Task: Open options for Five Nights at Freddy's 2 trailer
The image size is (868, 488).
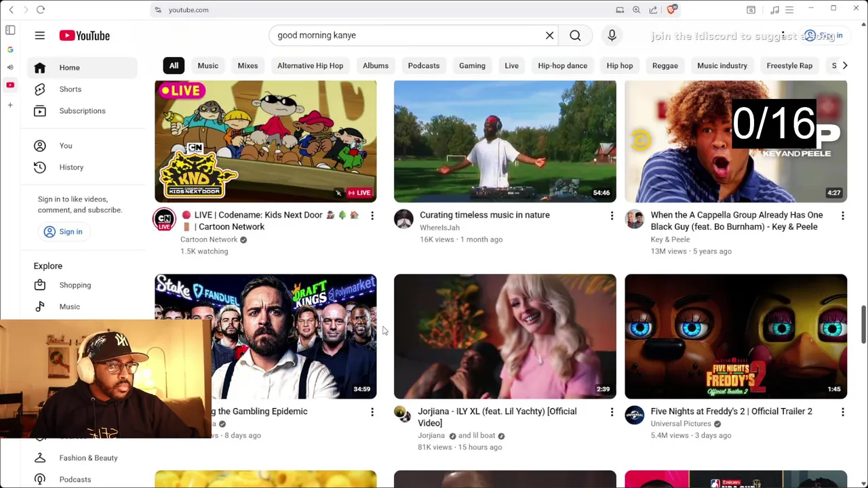Action: (842, 412)
